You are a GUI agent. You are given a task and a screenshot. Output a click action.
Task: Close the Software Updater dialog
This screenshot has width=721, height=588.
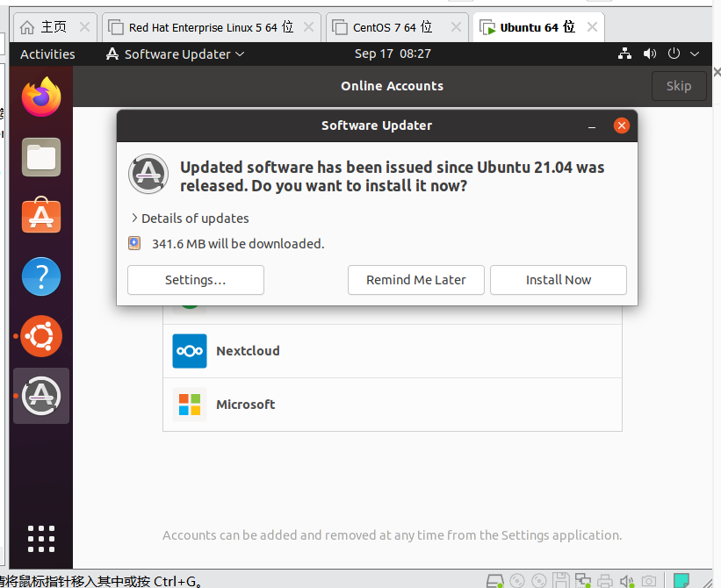(621, 125)
